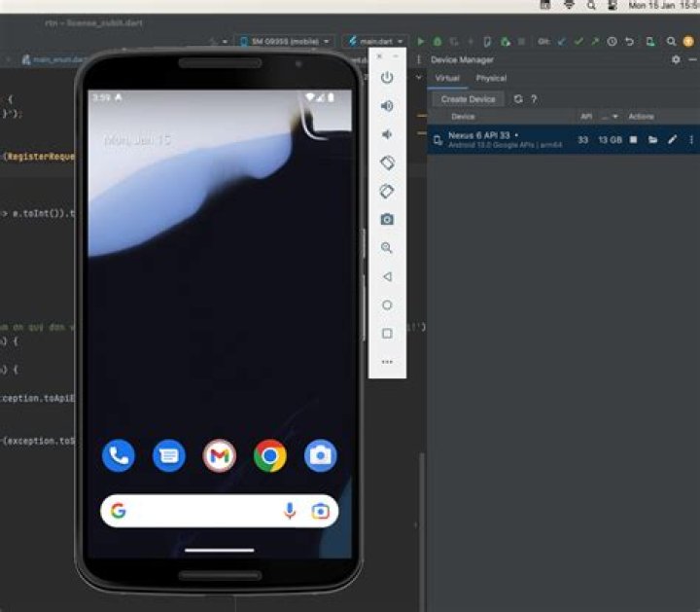700x612 pixels.
Task: Switch to the Physical tab
Action: (x=491, y=78)
